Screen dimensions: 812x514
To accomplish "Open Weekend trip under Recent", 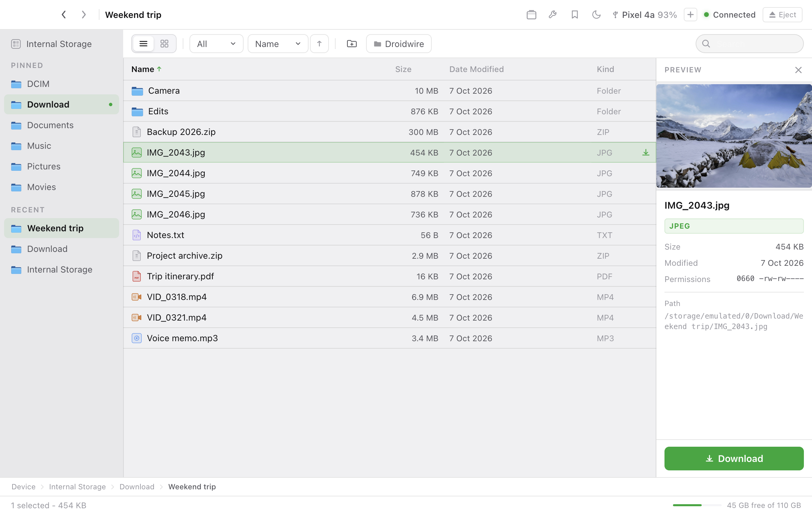I will (x=62, y=228).
